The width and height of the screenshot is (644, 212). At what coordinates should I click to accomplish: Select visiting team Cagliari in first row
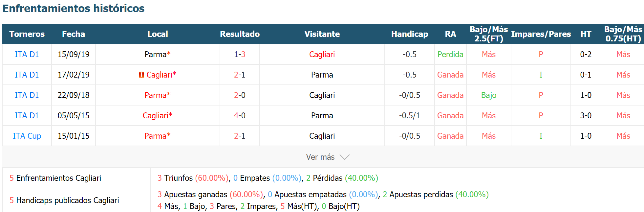pyautogui.click(x=322, y=54)
